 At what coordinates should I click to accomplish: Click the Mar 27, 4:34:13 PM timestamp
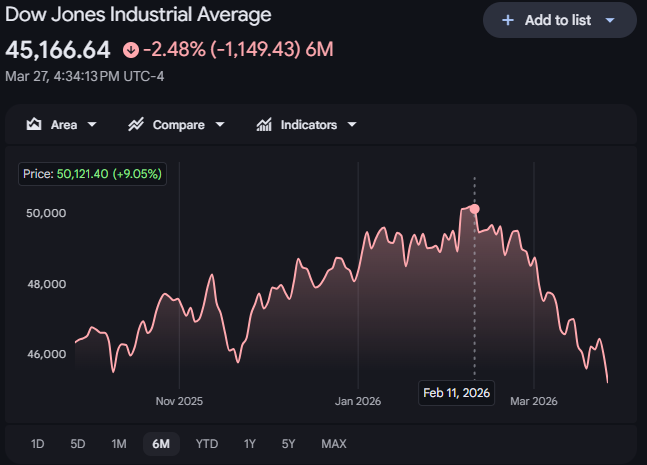coord(85,76)
